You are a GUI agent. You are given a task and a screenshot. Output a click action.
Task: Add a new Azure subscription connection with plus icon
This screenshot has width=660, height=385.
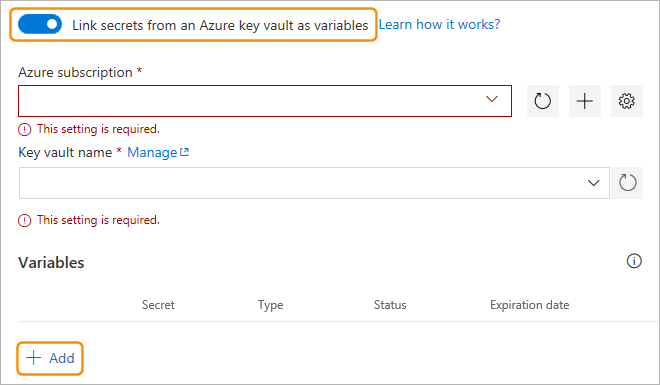[585, 101]
